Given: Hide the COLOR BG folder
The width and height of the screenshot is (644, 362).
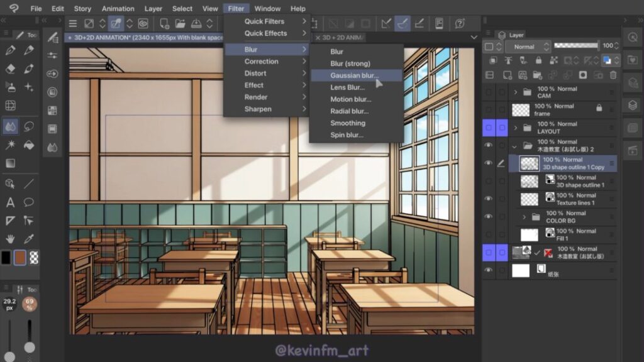Looking at the screenshot, I should point(488,216).
